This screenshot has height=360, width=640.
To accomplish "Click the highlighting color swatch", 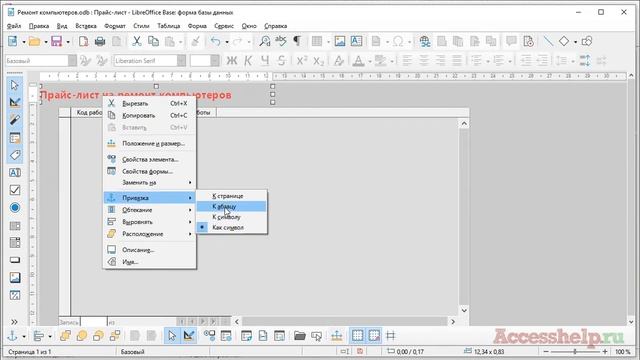I will click(380, 61).
